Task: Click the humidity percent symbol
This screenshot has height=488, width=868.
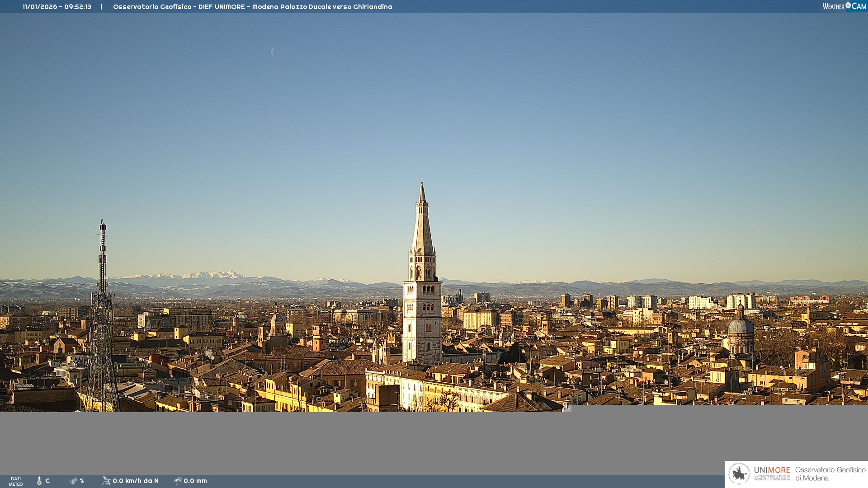Action: coord(82,481)
